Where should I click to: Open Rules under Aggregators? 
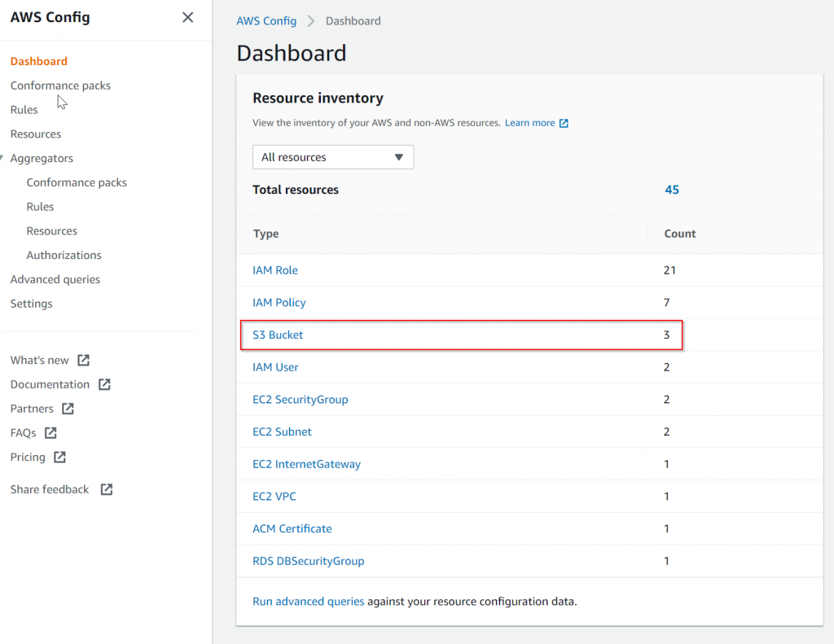point(41,206)
